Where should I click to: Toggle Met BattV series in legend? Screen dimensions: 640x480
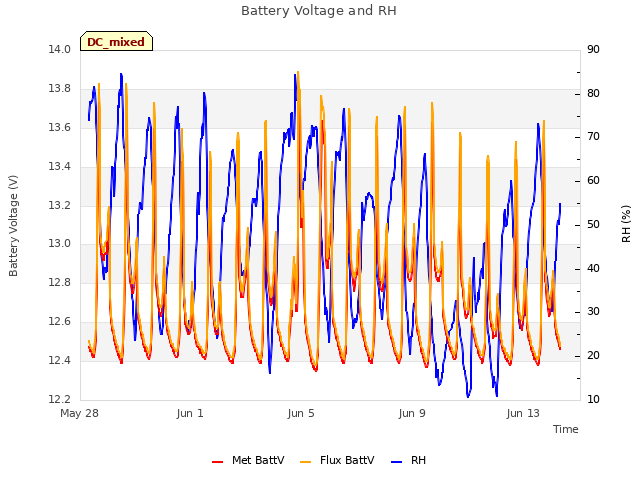tap(248, 460)
